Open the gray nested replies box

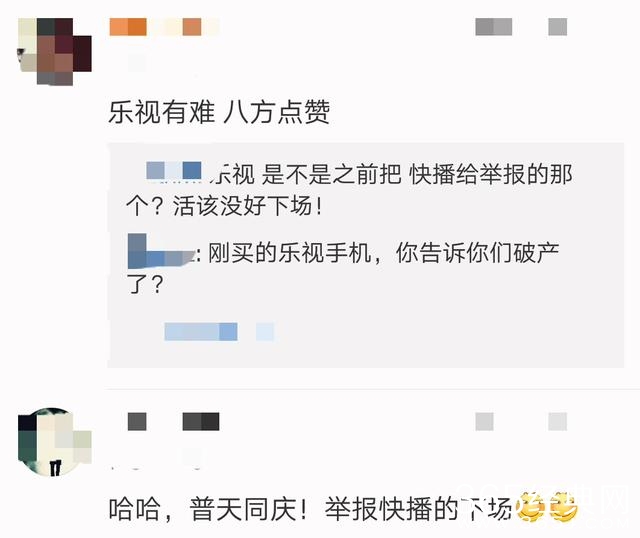(x=366, y=255)
